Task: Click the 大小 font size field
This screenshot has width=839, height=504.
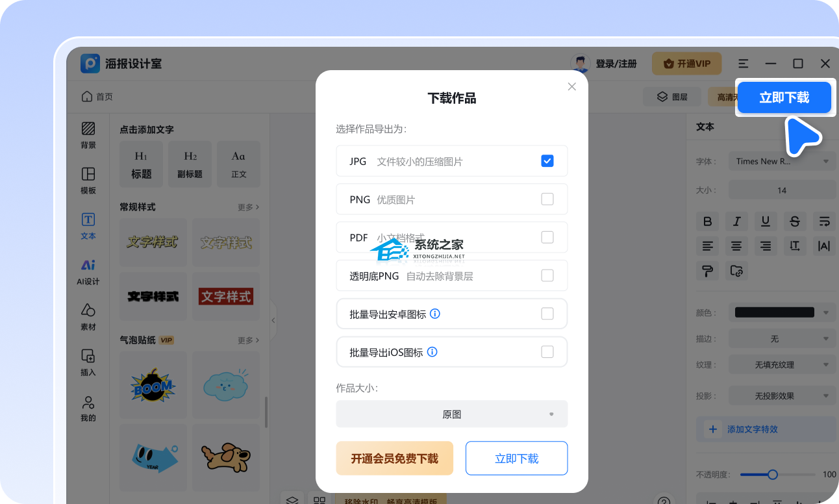Action: pos(783,190)
